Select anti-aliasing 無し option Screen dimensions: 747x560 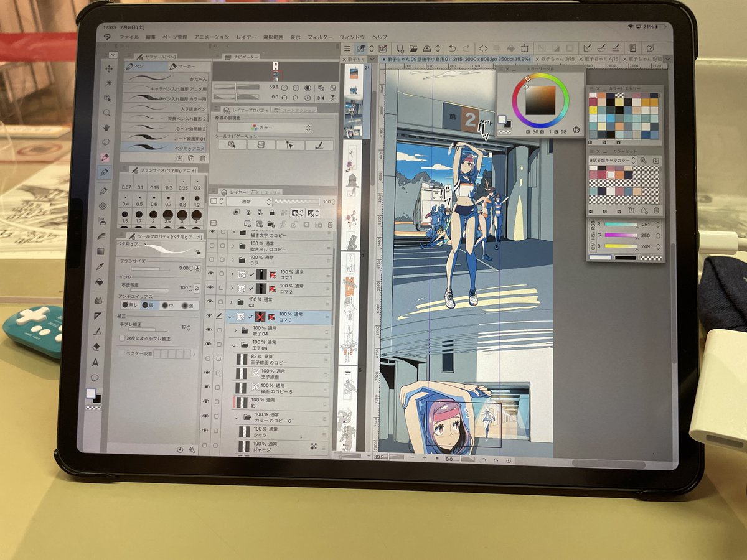coord(129,305)
